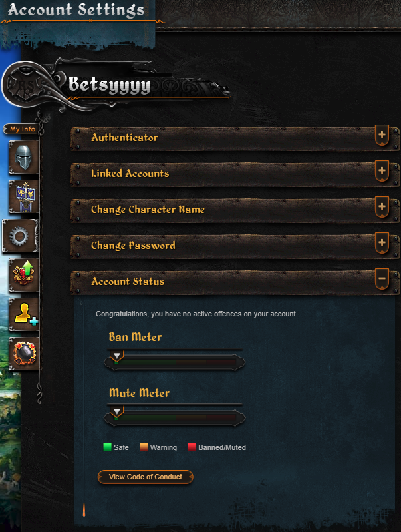Click View Code of Conduct button
Screen dimensions: 401x532
click(x=146, y=477)
